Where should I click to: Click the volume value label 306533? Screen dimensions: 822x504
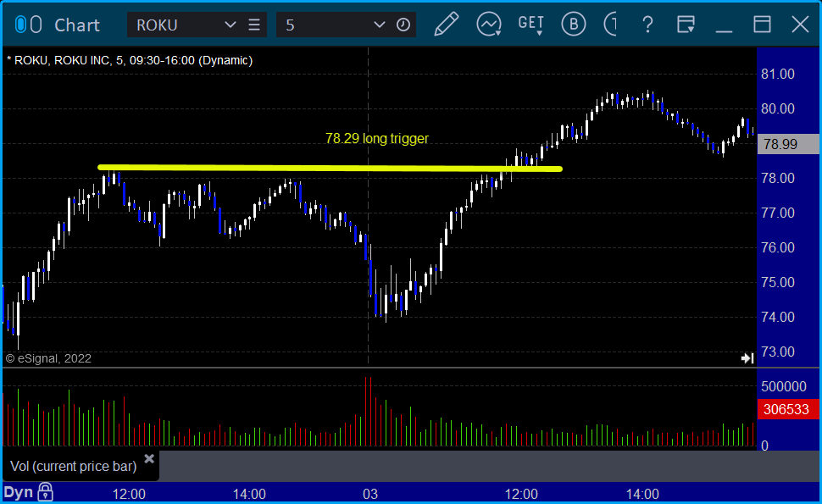point(788,409)
